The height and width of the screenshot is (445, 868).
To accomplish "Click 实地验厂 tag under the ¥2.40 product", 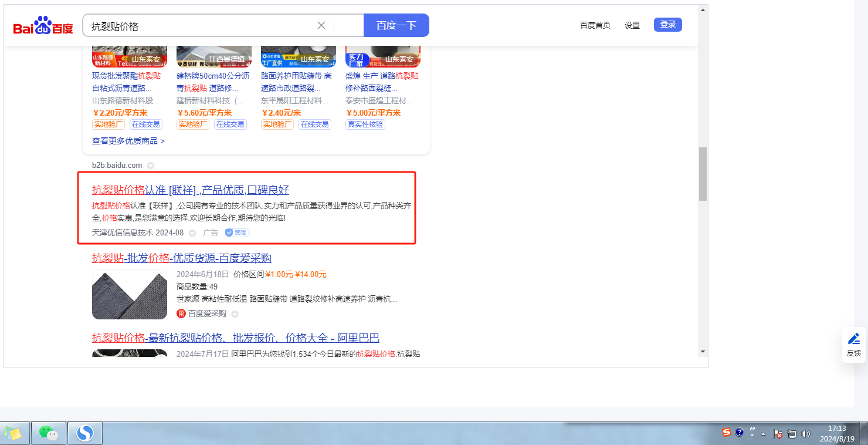I will point(277,124).
